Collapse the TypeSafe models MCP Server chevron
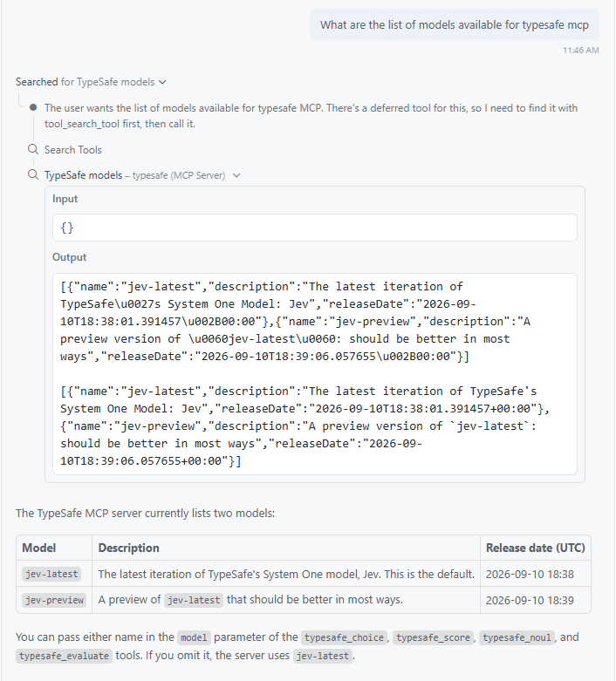 [236, 175]
